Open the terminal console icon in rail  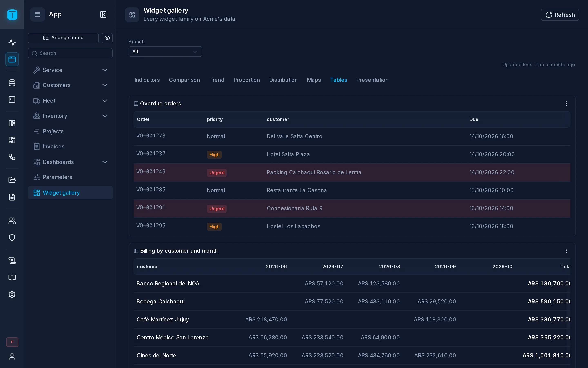coord(12,100)
